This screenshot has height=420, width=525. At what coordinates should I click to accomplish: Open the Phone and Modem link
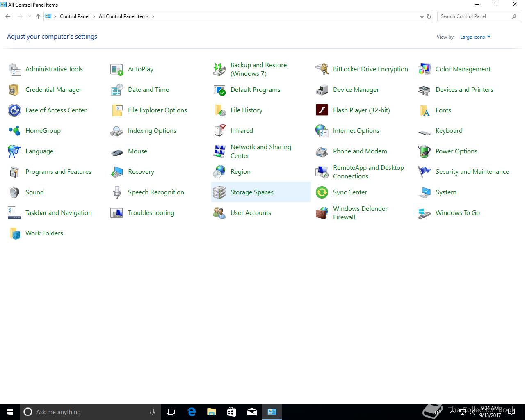point(360,151)
